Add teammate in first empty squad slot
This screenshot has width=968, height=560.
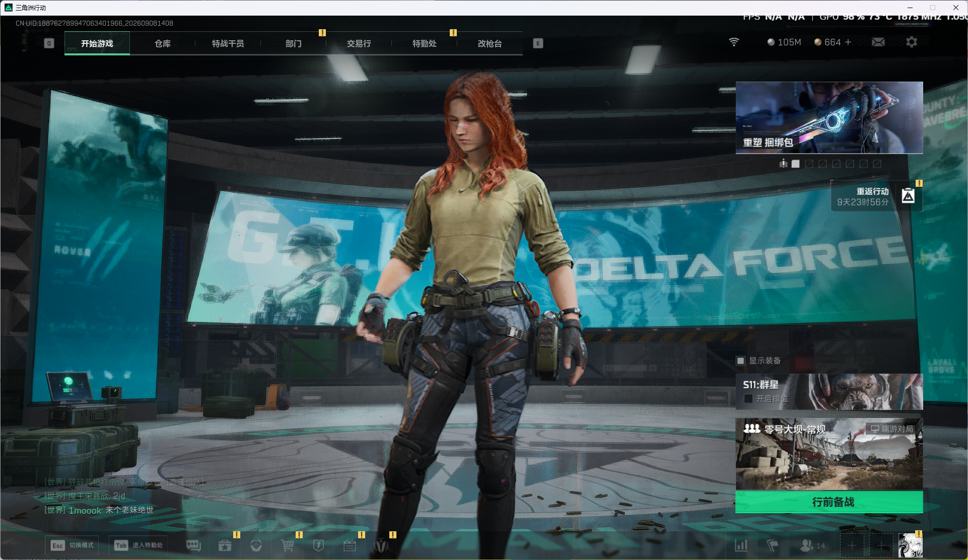[852, 545]
